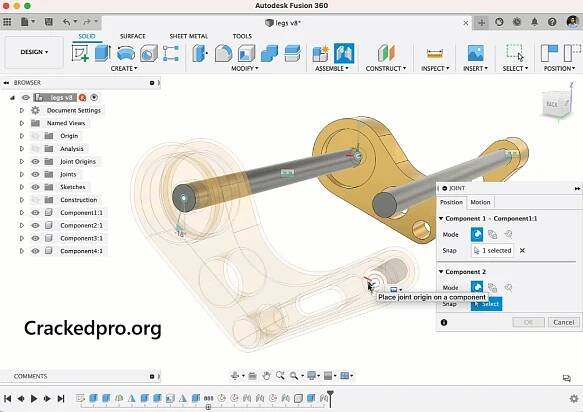Image resolution: width=583 pixels, height=412 pixels.
Task: Select the Orbit tool in navigation bar
Action: 235,376
